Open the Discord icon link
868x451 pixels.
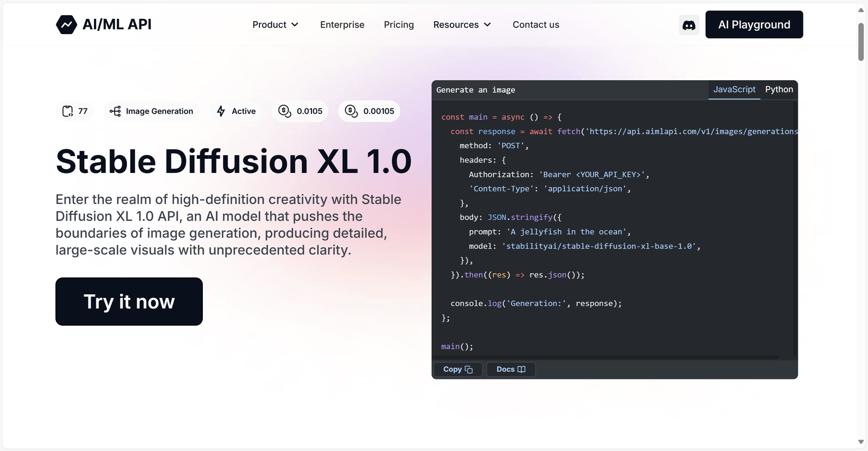click(689, 25)
